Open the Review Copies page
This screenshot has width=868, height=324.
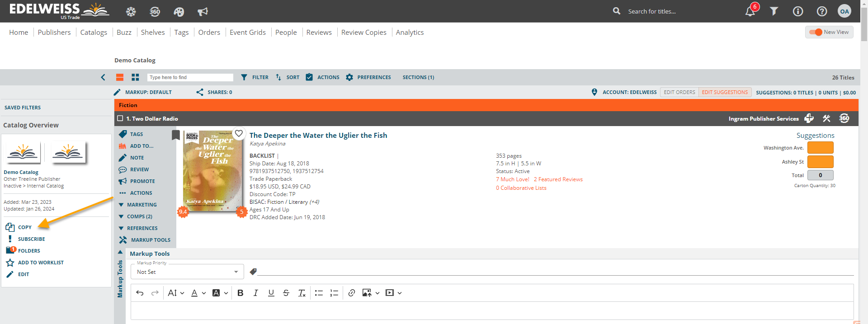364,32
